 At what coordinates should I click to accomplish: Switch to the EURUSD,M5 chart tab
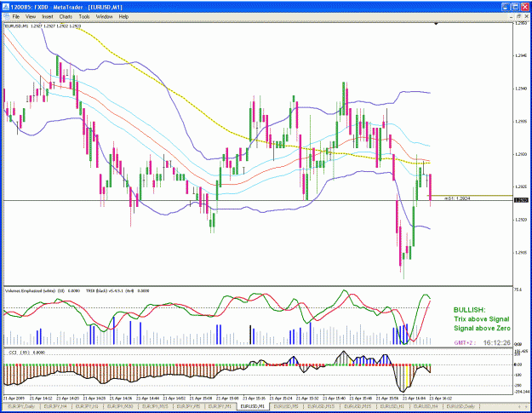click(286, 406)
